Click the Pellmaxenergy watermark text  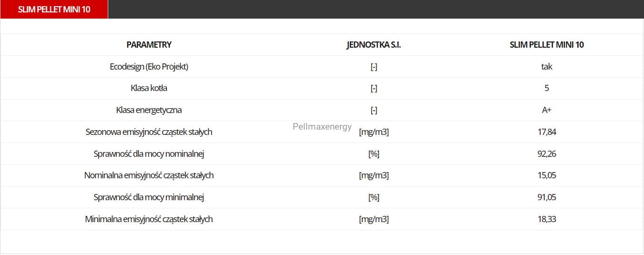pyautogui.click(x=322, y=127)
